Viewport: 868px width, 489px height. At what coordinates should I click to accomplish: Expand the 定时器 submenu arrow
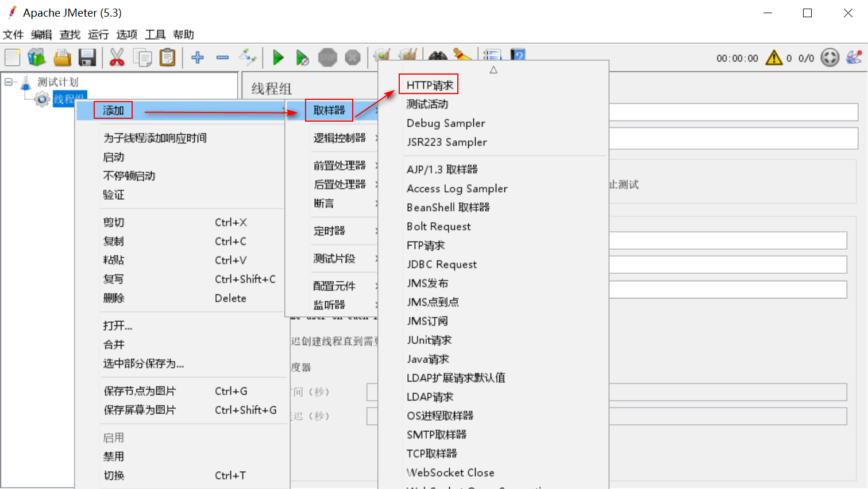tap(376, 231)
